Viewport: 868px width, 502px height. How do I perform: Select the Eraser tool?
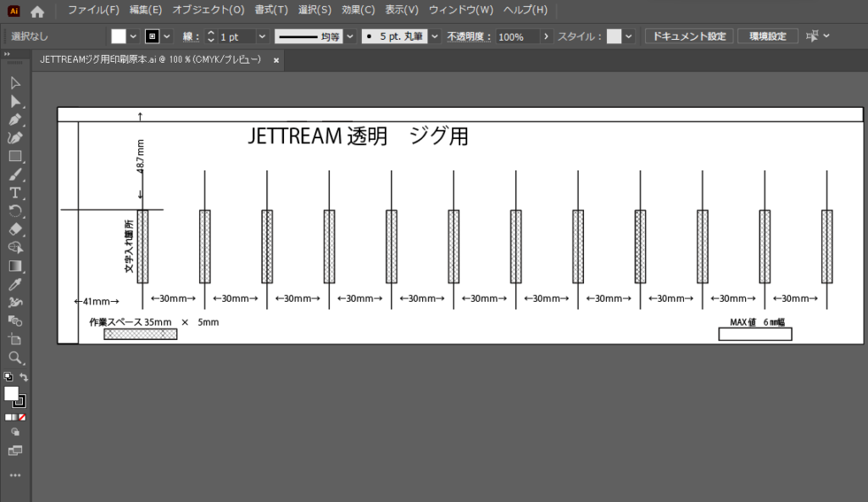click(15, 229)
